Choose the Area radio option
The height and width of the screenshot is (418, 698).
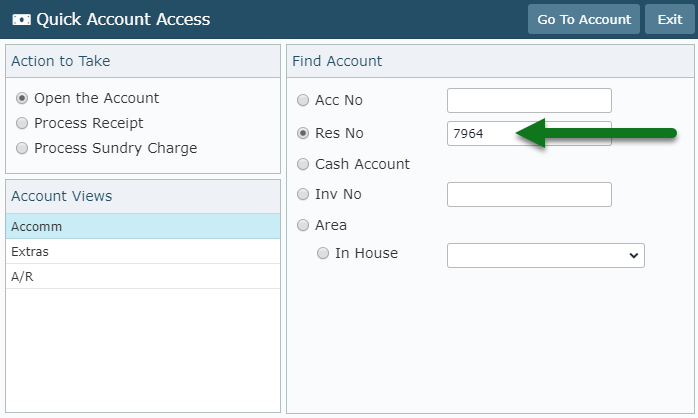(303, 225)
